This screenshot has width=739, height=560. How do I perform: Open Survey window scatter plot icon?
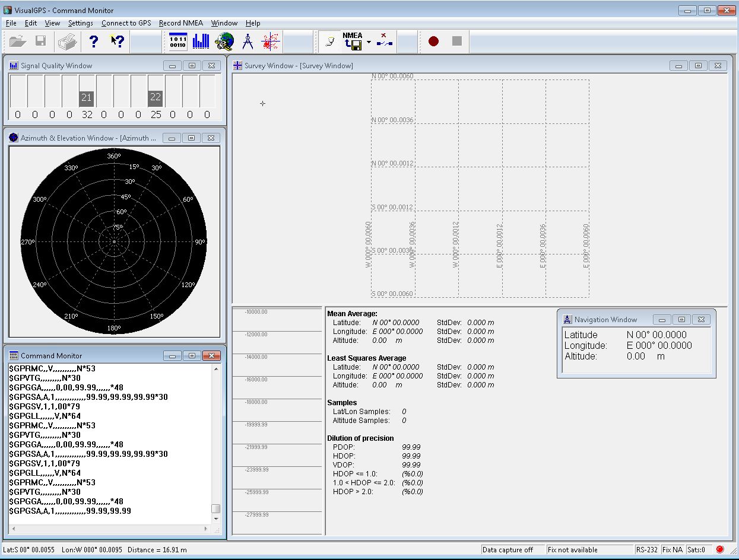pyautogui.click(x=271, y=42)
